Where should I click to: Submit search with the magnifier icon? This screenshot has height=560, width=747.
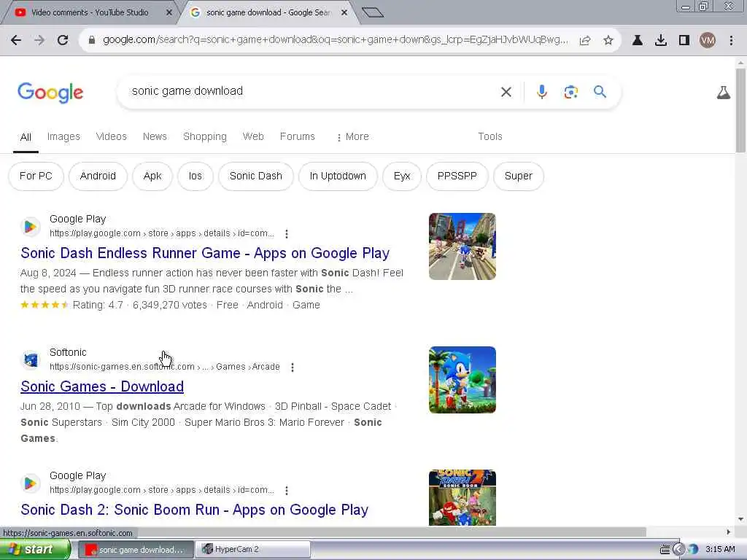(x=600, y=91)
